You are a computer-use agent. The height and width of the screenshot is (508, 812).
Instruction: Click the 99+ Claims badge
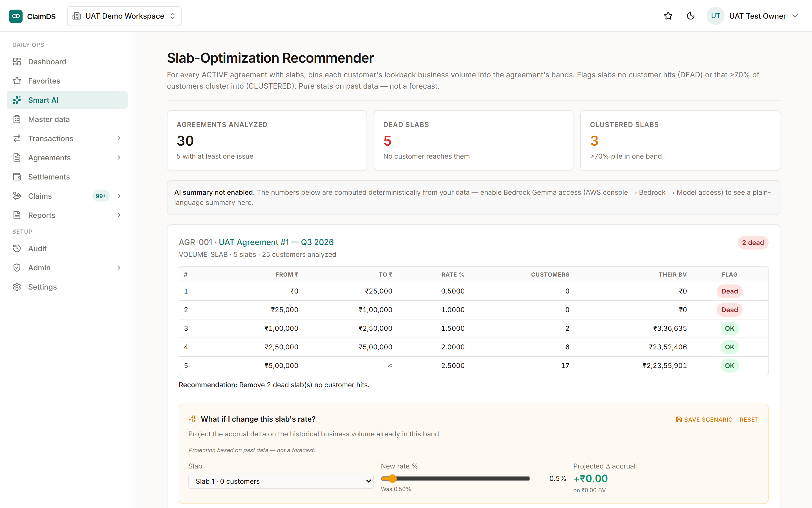click(x=101, y=196)
